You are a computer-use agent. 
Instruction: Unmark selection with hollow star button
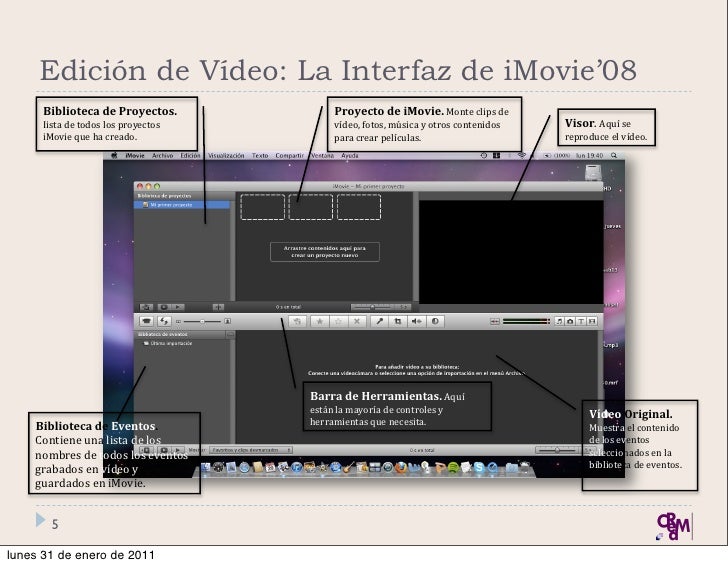(338, 321)
